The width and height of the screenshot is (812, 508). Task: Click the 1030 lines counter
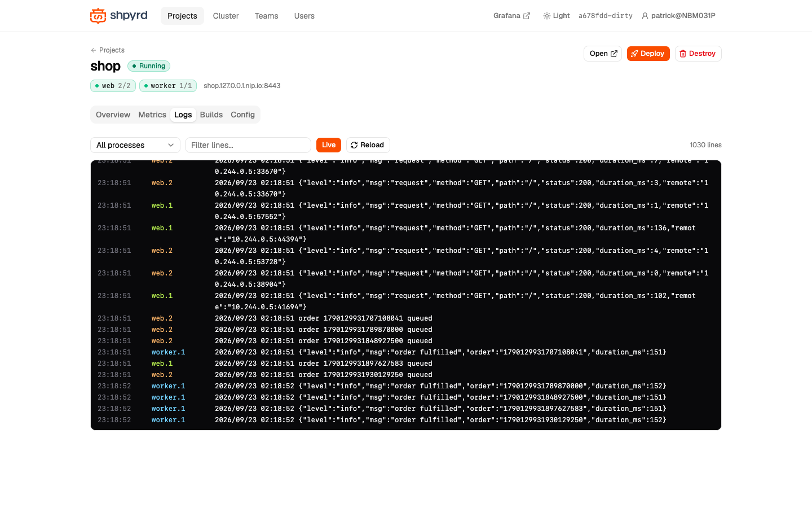(x=705, y=145)
